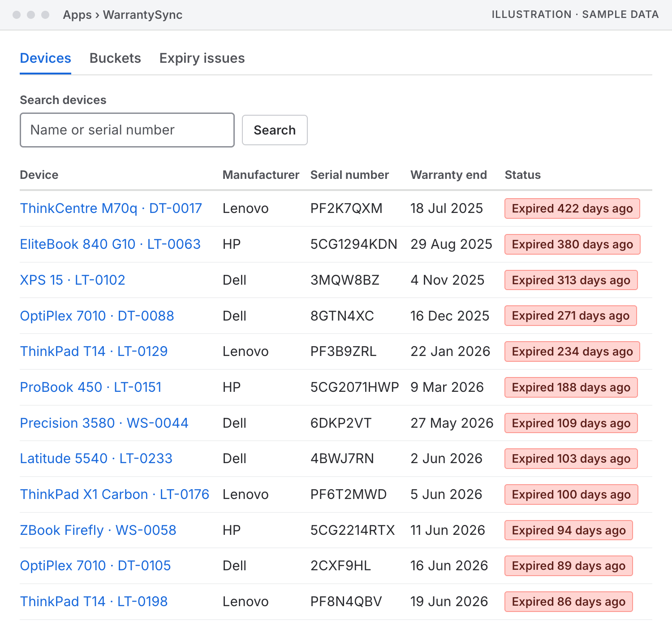Select serial number 3MQW8BZ
Screen dimensions: 672x642
(x=345, y=280)
